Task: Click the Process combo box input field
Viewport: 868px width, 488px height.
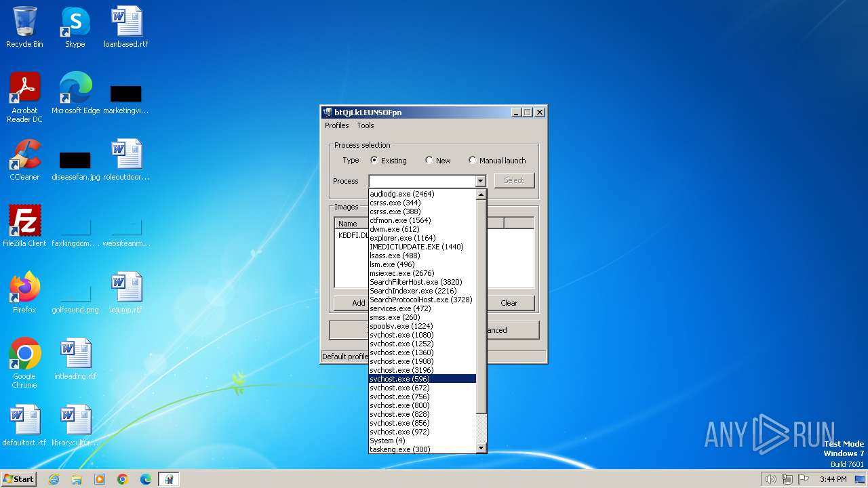Action: coord(422,181)
